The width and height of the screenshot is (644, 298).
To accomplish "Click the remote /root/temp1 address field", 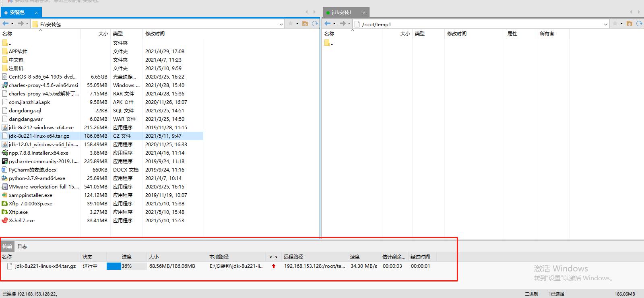I will coord(481,24).
